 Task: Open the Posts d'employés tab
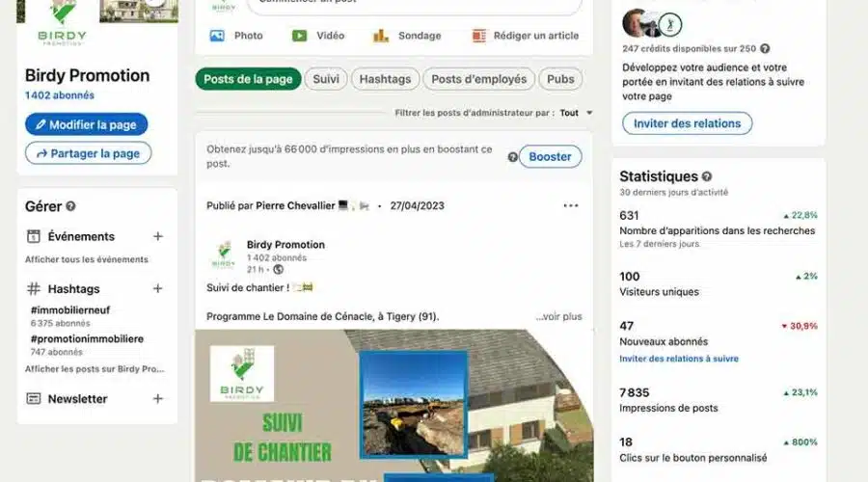point(478,79)
